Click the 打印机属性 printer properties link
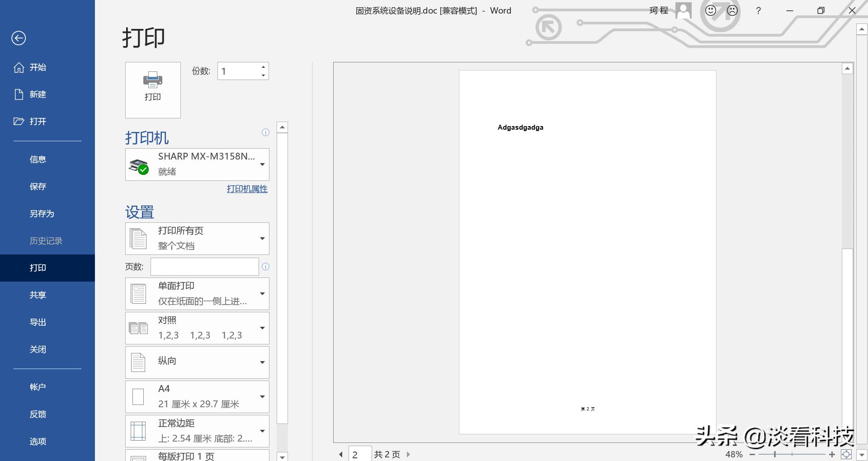This screenshot has height=461, width=868. 247,188
